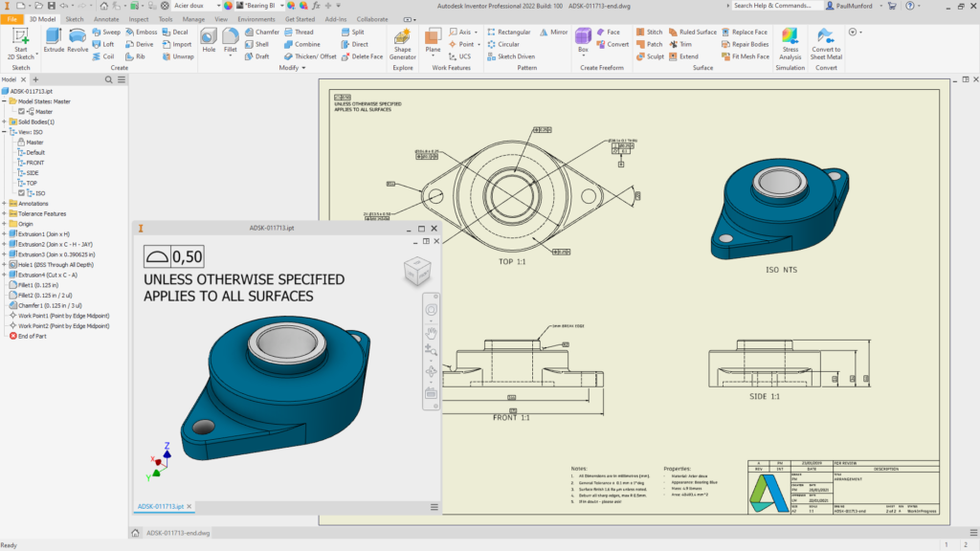Screen dimensions: 980x551
Task: Add a new browser panel
Action: coord(35,80)
